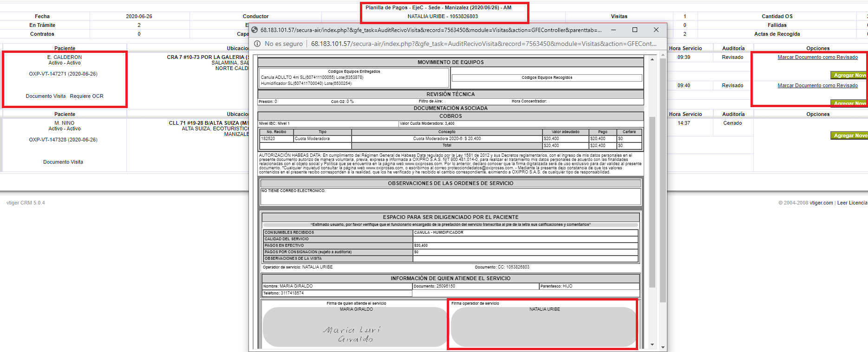Maximize the popup browser window

pyautogui.click(x=635, y=30)
